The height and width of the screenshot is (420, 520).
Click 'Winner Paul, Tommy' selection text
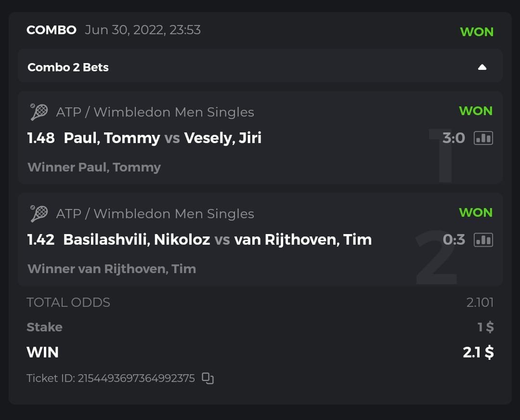94,167
